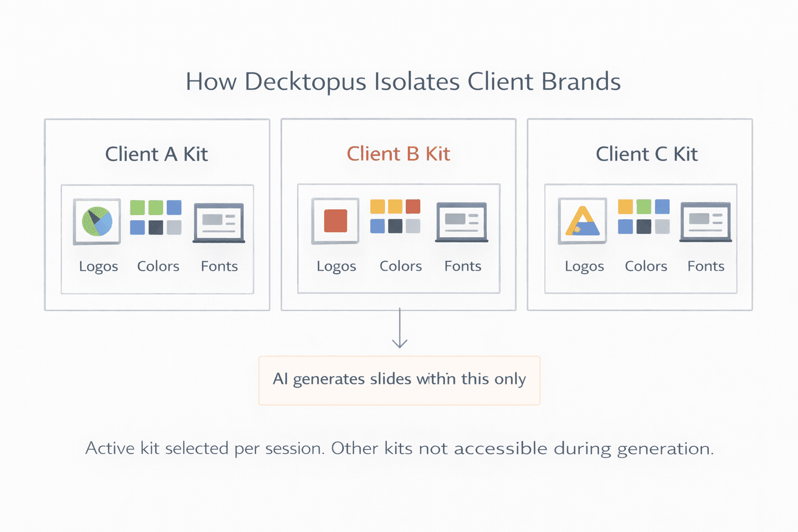Click the 'Client B Kit' heading
This screenshot has height=532, width=798.
point(398,154)
